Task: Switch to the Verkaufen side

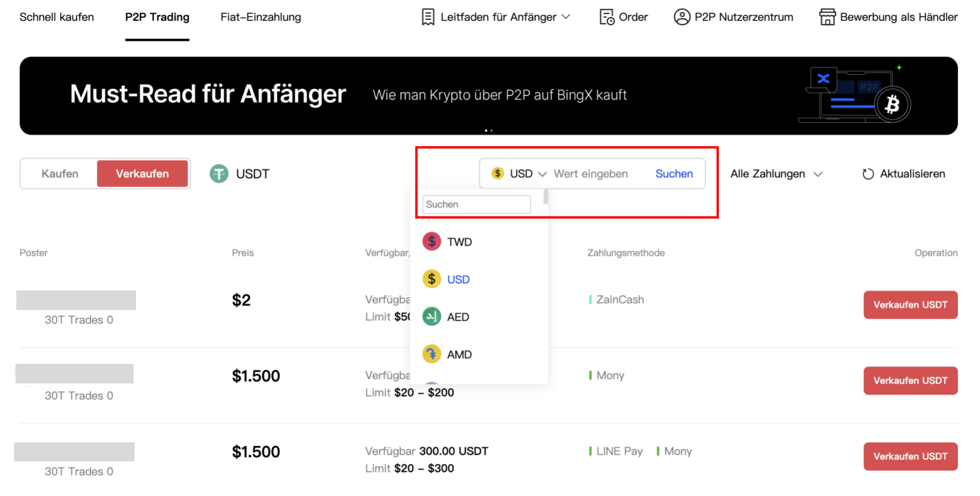Action: click(x=142, y=174)
